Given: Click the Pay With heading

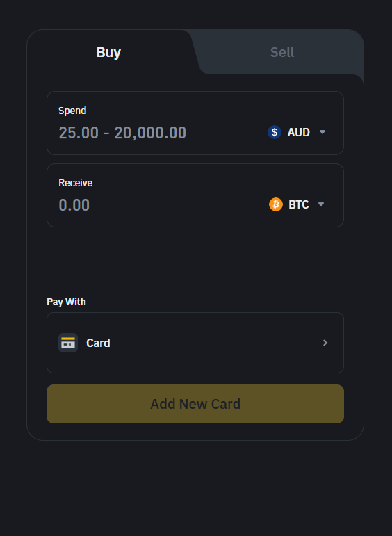Looking at the screenshot, I should tap(66, 302).
